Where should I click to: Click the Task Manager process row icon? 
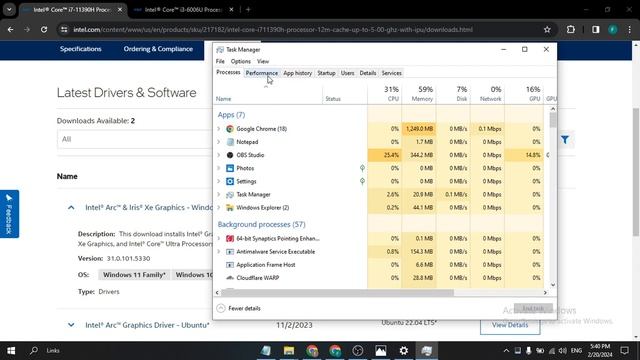tap(230, 195)
